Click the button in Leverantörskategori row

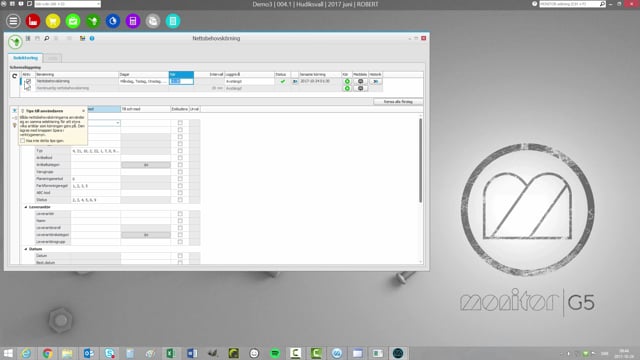click(x=146, y=235)
